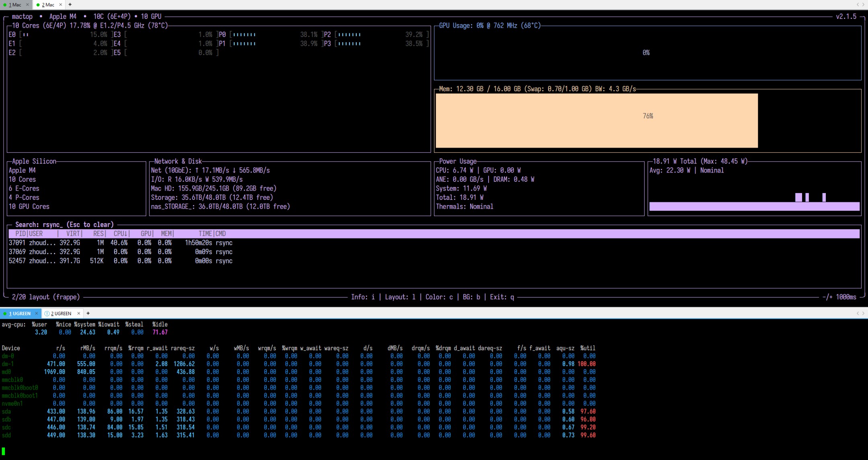868x460 pixels.
Task: Sort the process list by the PID column
Action: click(21, 234)
